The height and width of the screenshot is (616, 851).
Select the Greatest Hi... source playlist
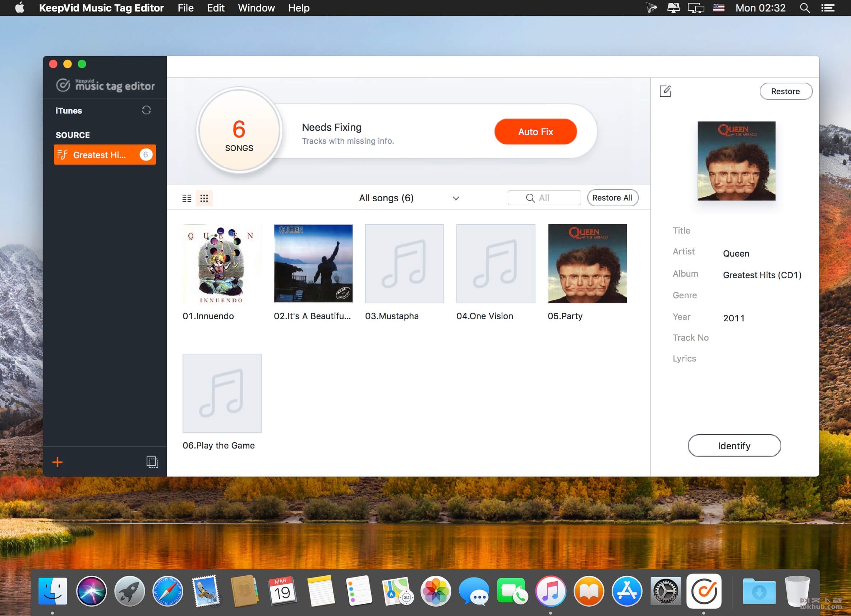(x=105, y=155)
